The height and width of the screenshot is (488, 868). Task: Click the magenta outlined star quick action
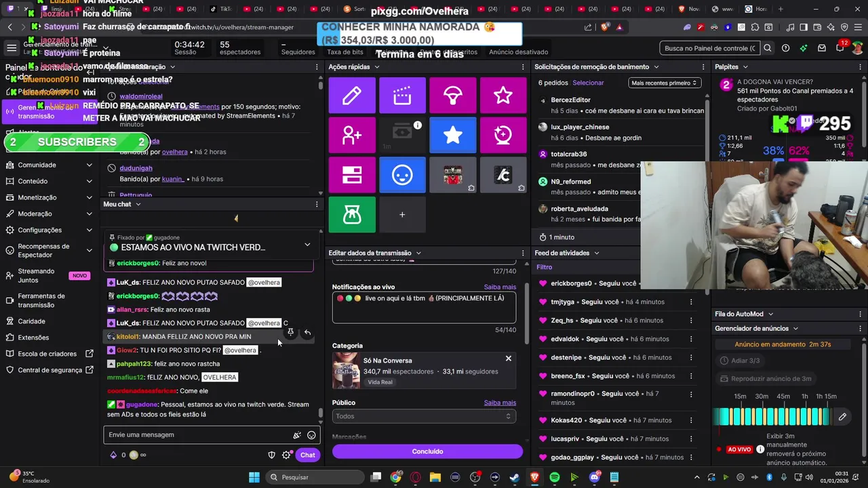click(503, 96)
